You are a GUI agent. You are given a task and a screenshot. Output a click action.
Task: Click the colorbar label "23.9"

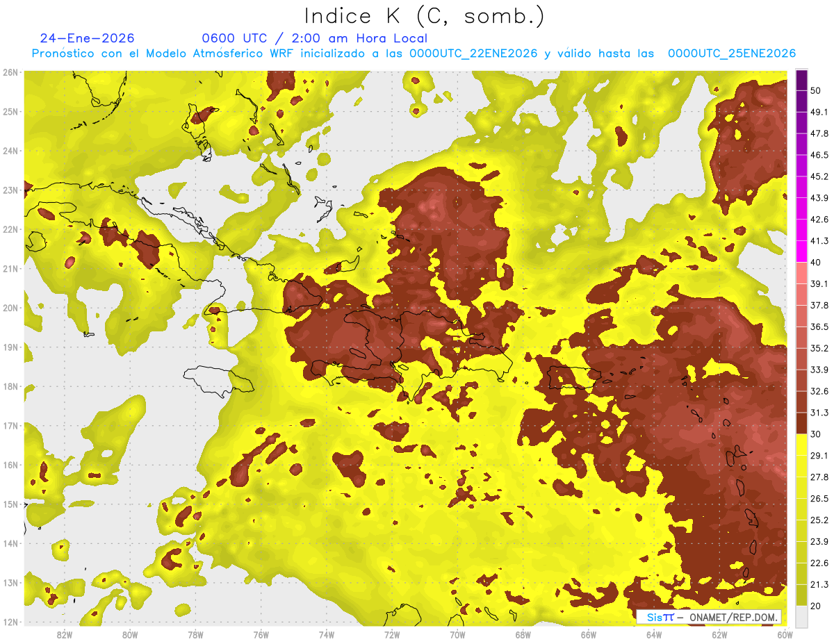point(819,541)
